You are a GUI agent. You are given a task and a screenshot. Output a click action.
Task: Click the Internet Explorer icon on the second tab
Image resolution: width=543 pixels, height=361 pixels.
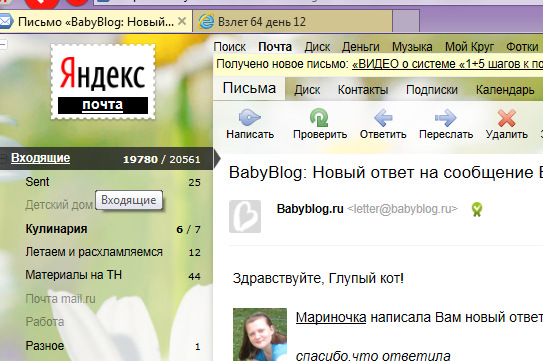(206, 22)
